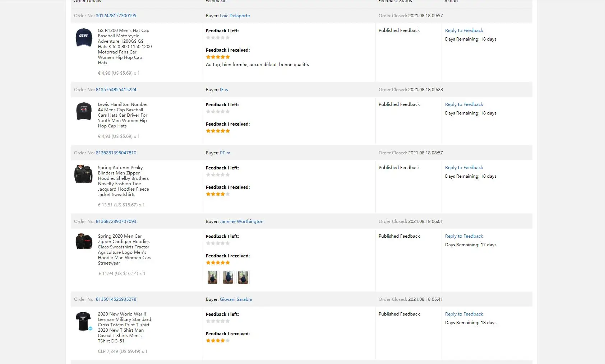The width and height of the screenshot is (605, 364).
Task: Click the Lewis Hamilton 44 cap thumbnail
Action: (84, 111)
